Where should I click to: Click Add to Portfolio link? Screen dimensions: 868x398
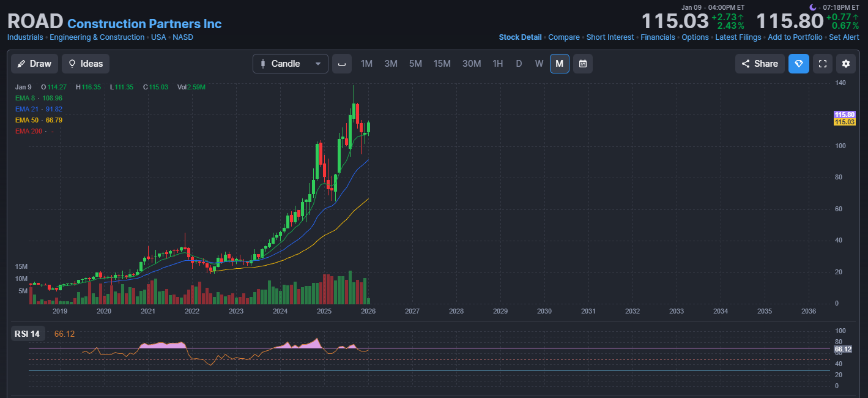[x=795, y=37]
